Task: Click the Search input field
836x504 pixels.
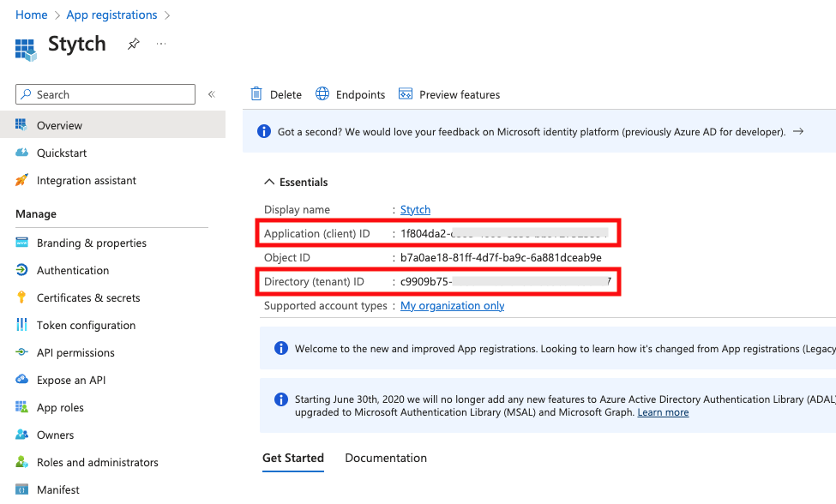Action: tap(105, 94)
